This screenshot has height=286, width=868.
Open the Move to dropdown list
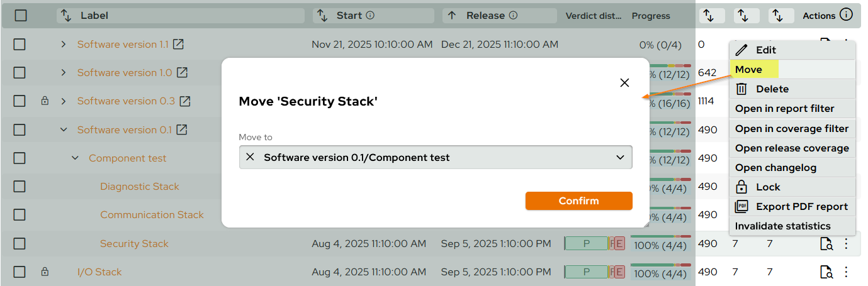click(x=619, y=157)
